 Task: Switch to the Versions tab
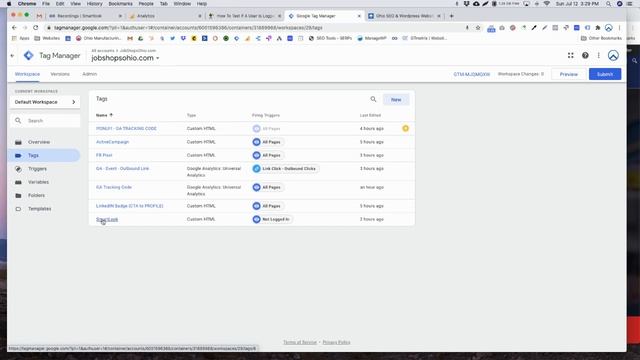click(60, 74)
